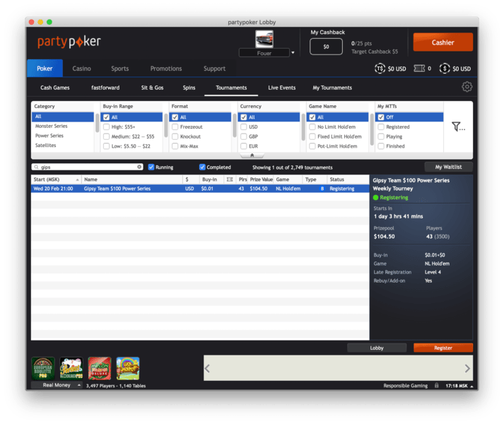Viewport: 504px width, 424px height.
Task: Uncheck the Completed checkbox
Action: [203, 167]
